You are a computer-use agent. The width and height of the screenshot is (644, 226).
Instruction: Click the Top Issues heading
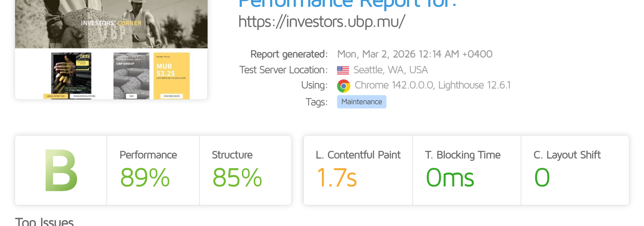[44, 221]
